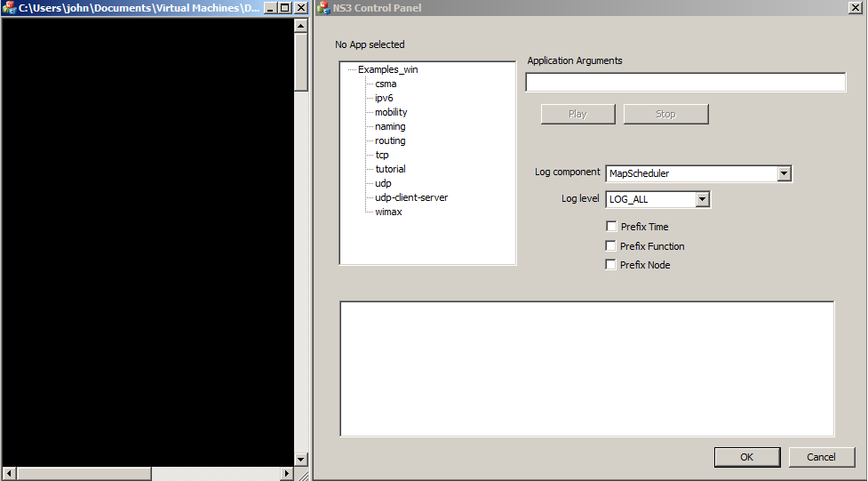Enable the Prefix Time checkbox

click(x=612, y=226)
